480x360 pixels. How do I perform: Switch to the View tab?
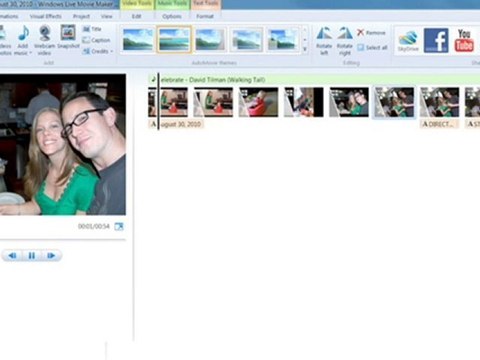tap(107, 16)
